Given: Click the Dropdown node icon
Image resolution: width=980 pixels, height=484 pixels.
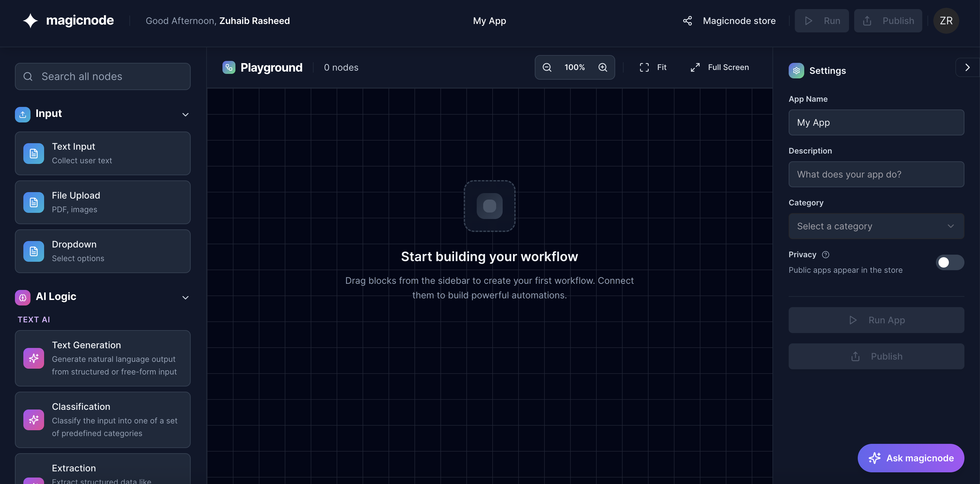Looking at the screenshot, I should pyautogui.click(x=34, y=251).
